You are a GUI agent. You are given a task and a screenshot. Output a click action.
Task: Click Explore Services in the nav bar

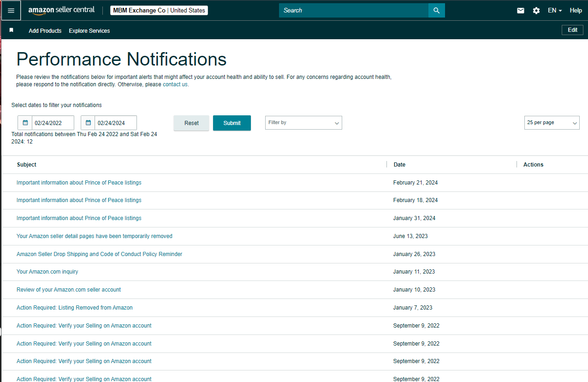click(89, 31)
